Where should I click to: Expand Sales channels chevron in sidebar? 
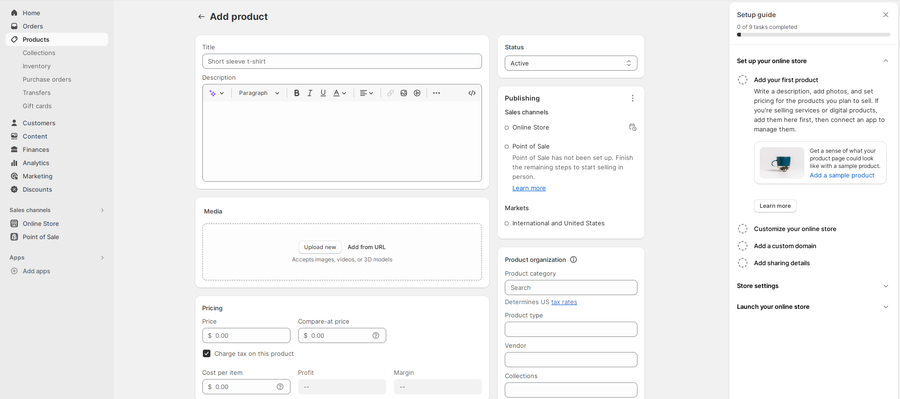click(x=102, y=210)
